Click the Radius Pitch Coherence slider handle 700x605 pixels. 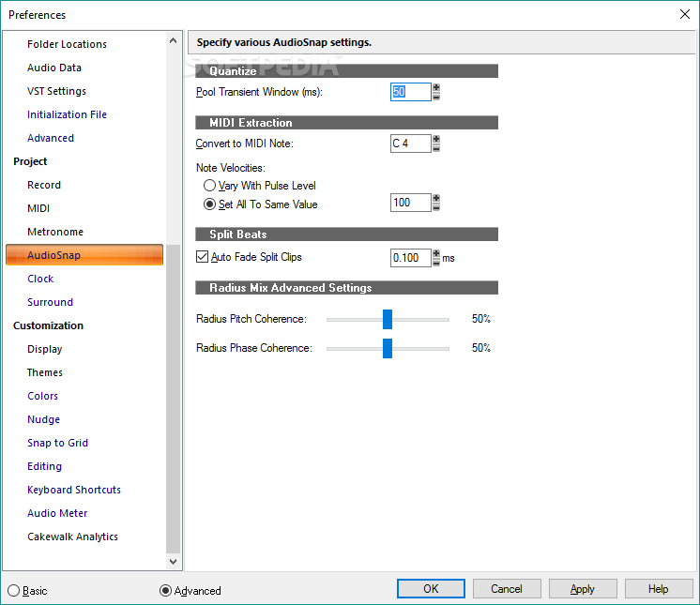click(x=388, y=319)
